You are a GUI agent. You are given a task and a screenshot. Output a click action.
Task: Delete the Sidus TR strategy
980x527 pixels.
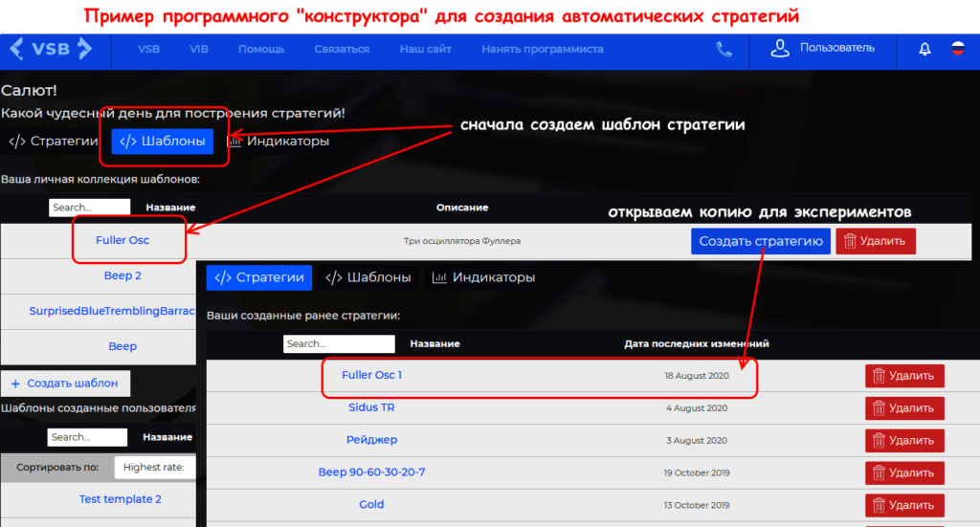[x=904, y=408]
